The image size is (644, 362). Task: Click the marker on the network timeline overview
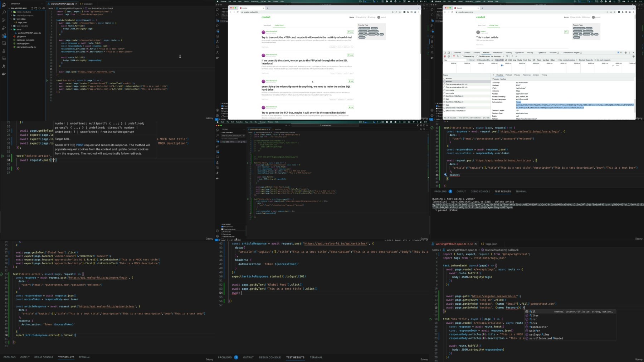pyautogui.click(x=502, y=66)
